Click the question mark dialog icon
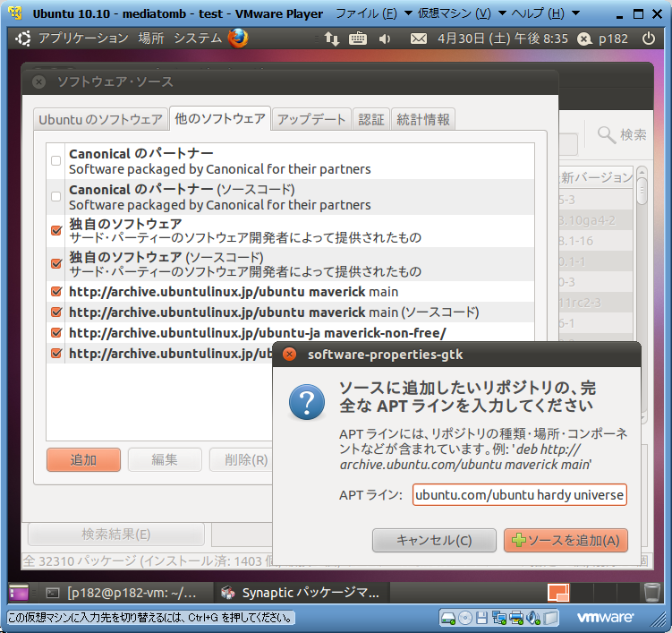The height and width of the screenshot is (633, 672). (307, 402)
